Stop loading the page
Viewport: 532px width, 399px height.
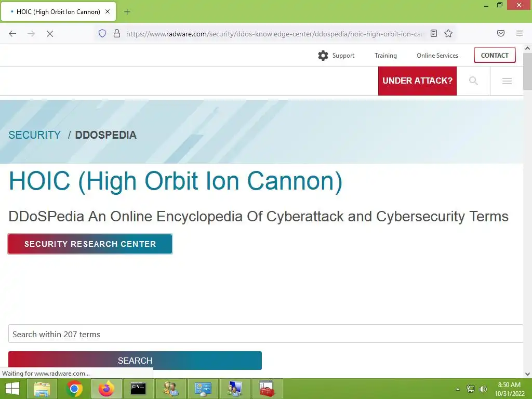click(50, 34)
